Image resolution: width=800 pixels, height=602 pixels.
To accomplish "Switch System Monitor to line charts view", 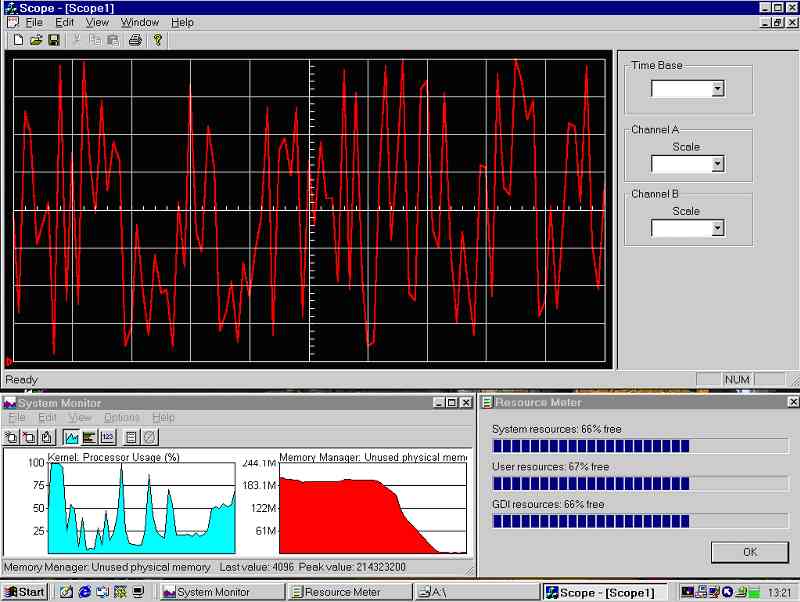I will pos(71,437).
